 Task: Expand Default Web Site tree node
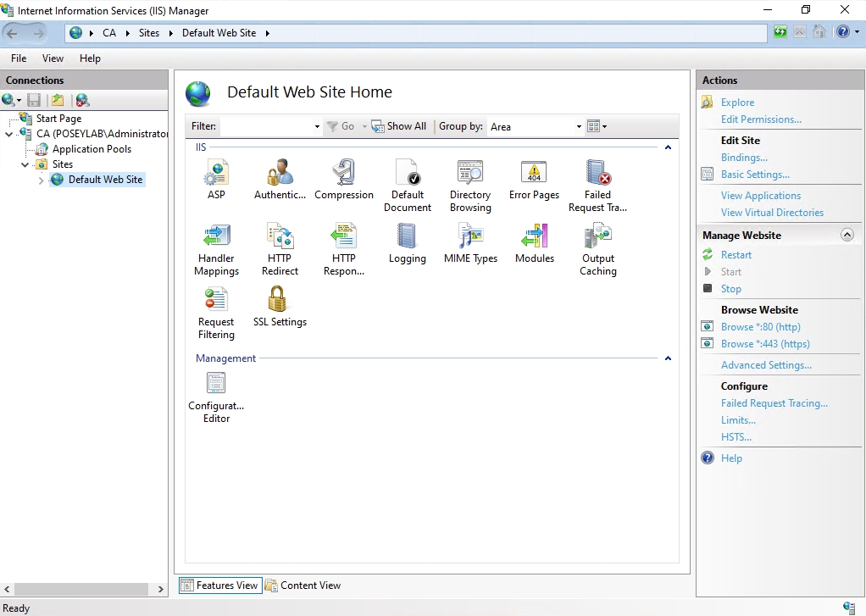click(42, 180)
